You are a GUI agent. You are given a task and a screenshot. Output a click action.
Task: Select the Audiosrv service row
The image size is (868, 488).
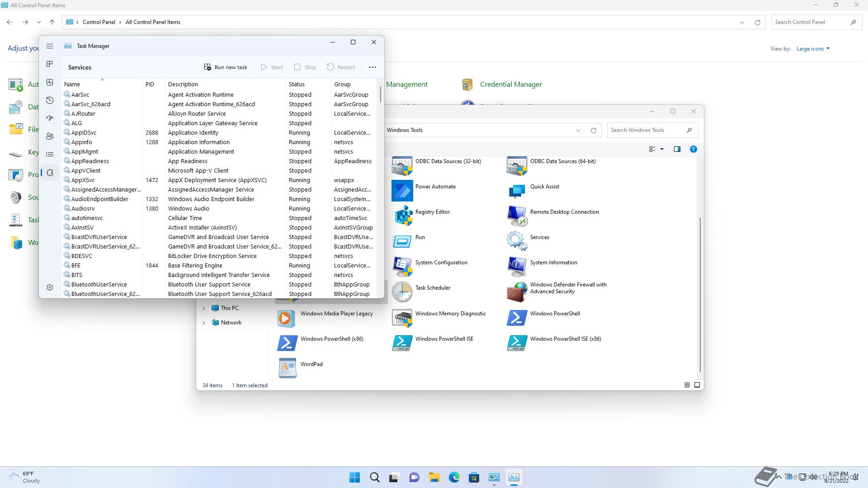219,209
